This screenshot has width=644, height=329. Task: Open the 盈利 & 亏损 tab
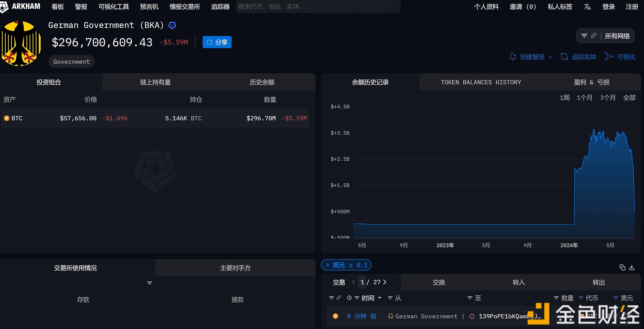(x=591, y=82)
